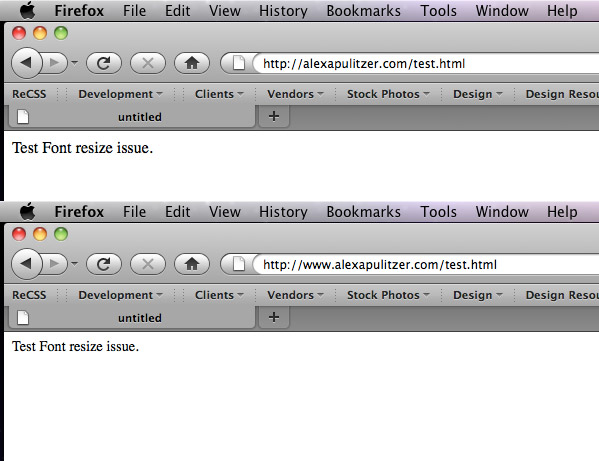The width and height of the screenshot is (599, 461).
Task: Open new tab in top window
Action: (x=274, y=116)
